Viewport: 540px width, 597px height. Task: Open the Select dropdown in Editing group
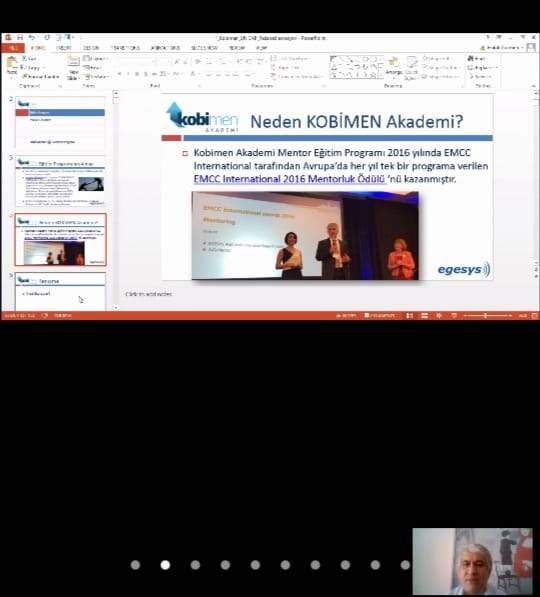point(480,77)
